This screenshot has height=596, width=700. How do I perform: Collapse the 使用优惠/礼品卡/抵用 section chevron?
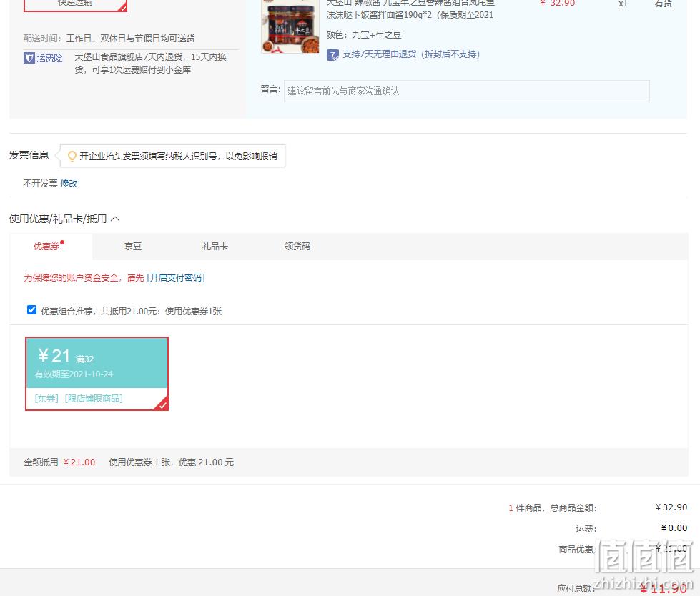(x=115, y=219)
